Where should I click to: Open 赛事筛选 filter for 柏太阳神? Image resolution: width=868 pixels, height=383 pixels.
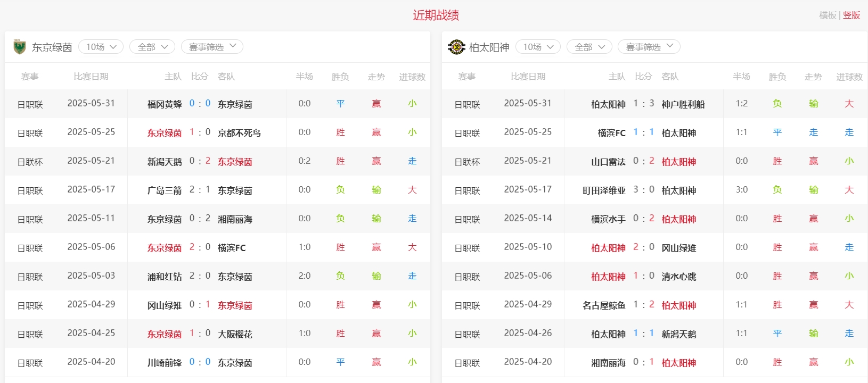click(649, 47)
